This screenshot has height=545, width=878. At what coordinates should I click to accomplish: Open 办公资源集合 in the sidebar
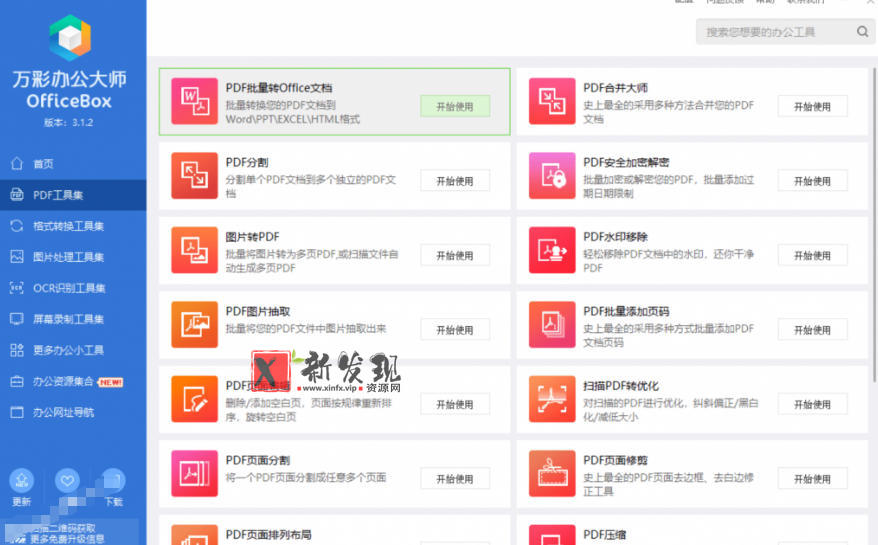click(73, 381)
